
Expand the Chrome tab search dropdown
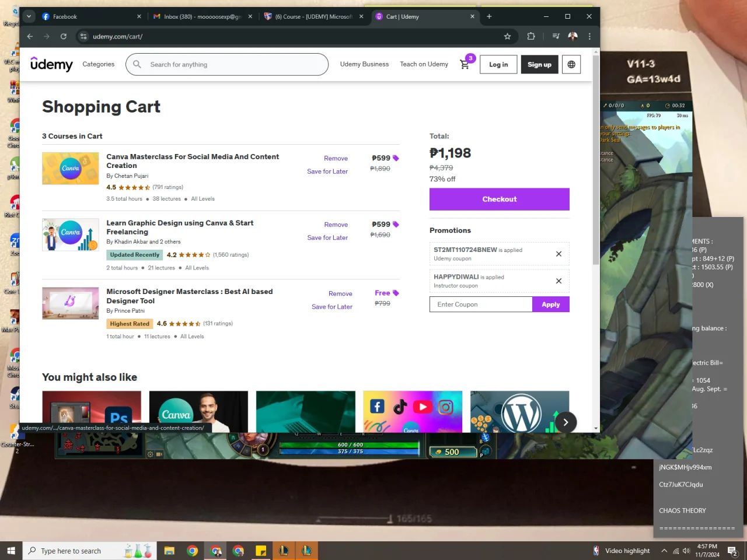coord(29,16)
